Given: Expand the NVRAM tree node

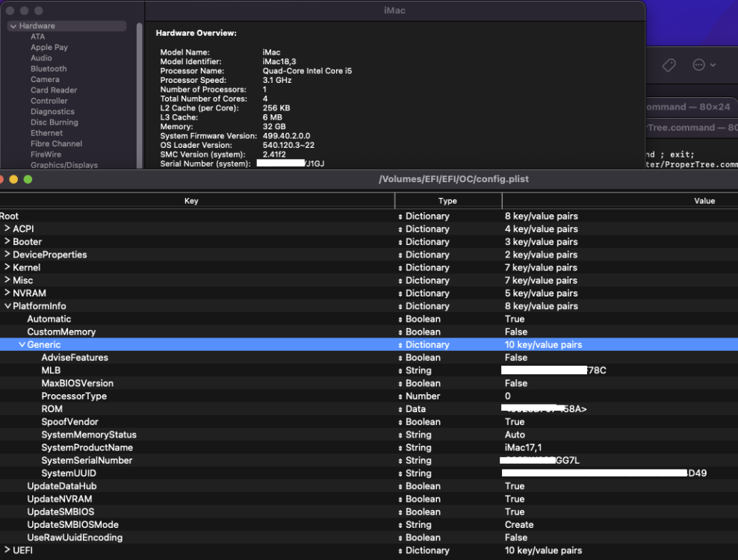Looking at the screenshot, I should coord(7,293).
